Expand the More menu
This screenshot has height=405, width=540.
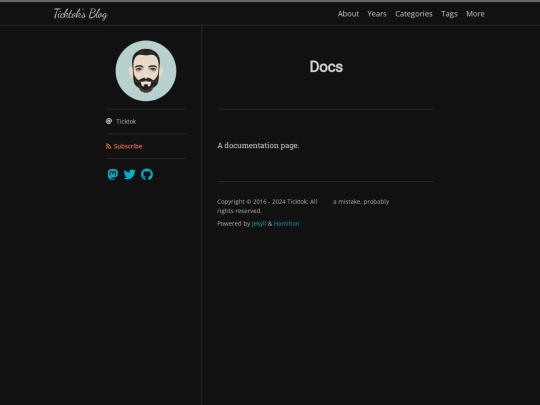click(475, 14)
